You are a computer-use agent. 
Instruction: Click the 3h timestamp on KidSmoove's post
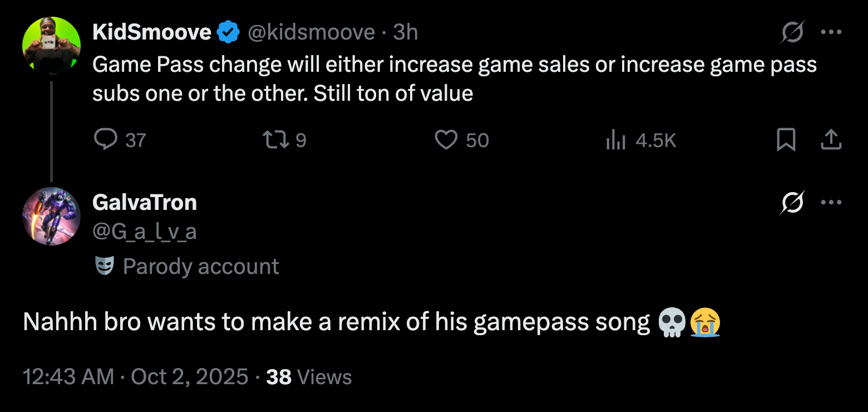tap(406, 32)
